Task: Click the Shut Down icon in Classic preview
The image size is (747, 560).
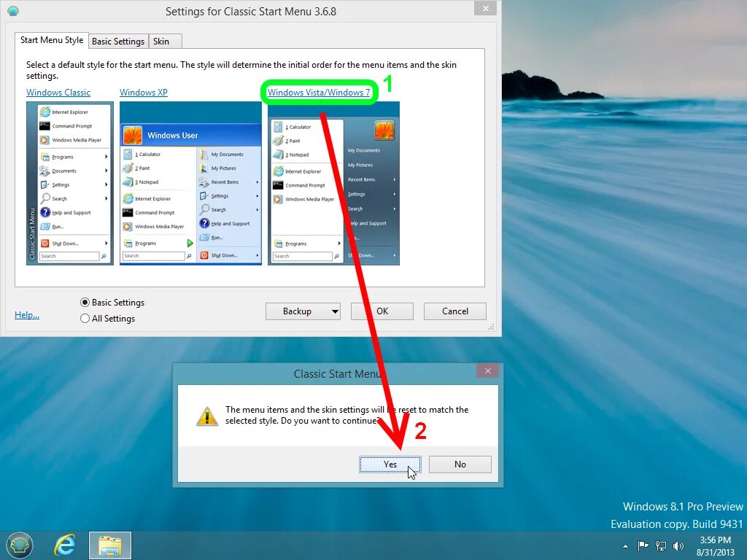Action: [x=44, y=244]
